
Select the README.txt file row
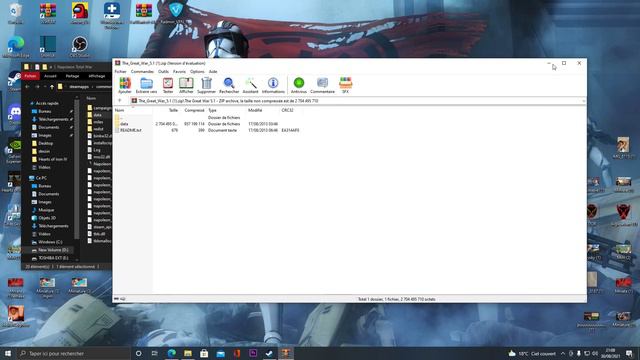click(x=131, y=130)
